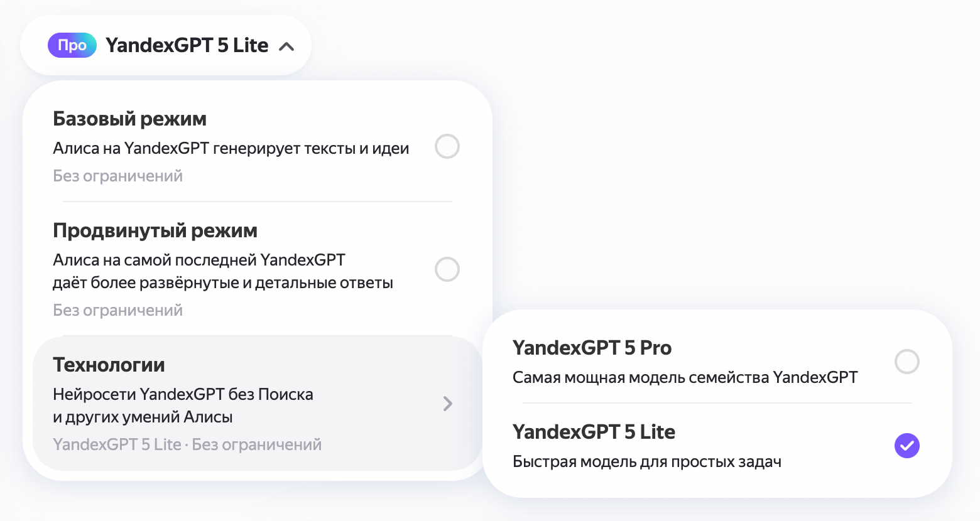The image size is (980, 521).
Task: Click "Без ограничений" under Продвинутый режим
Action: (x=117, y=311)
